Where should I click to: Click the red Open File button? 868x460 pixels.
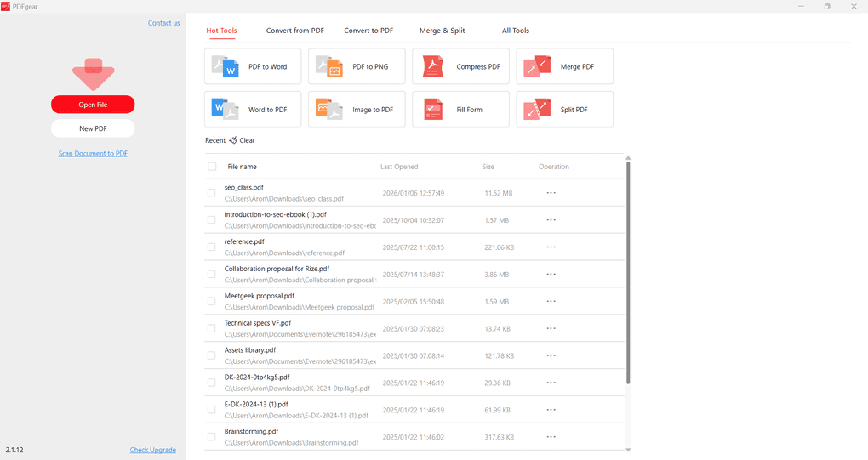(93, 105)
